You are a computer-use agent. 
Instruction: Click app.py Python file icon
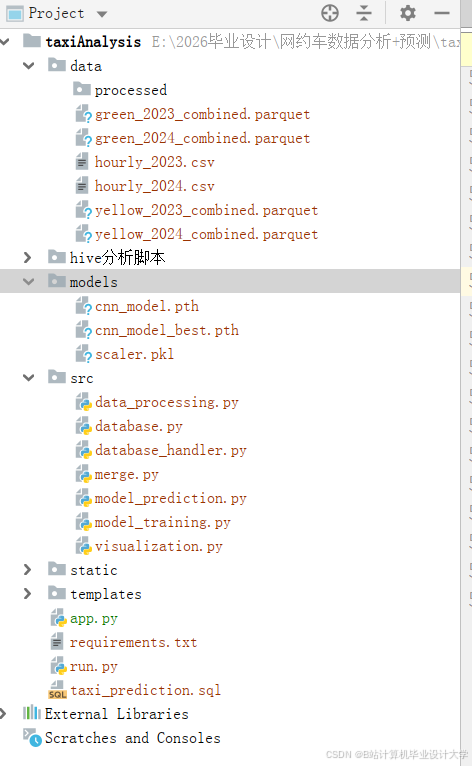coord(59,618)
